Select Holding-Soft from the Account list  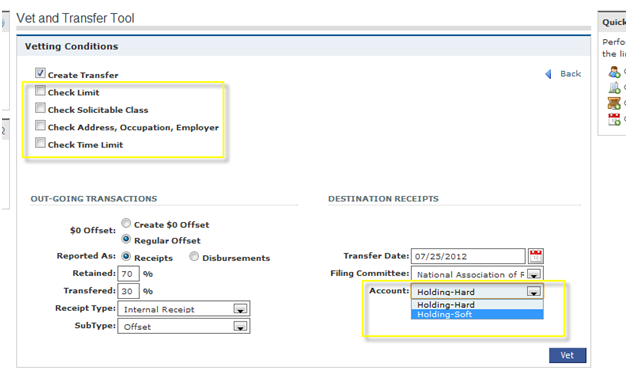(x=477, y=314)
